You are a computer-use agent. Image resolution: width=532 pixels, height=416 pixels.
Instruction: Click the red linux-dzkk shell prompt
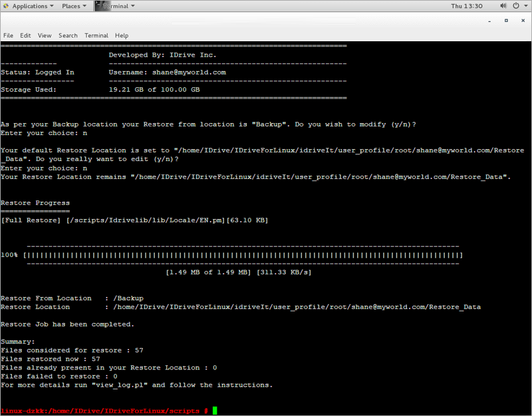pyautogui.click(x=104, y=411)
